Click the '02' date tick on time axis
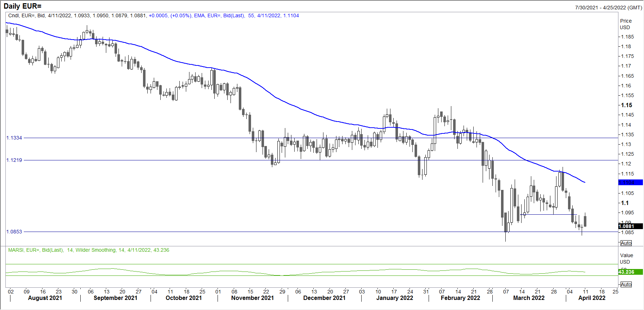The image size is (644, 310). point(11,292)
